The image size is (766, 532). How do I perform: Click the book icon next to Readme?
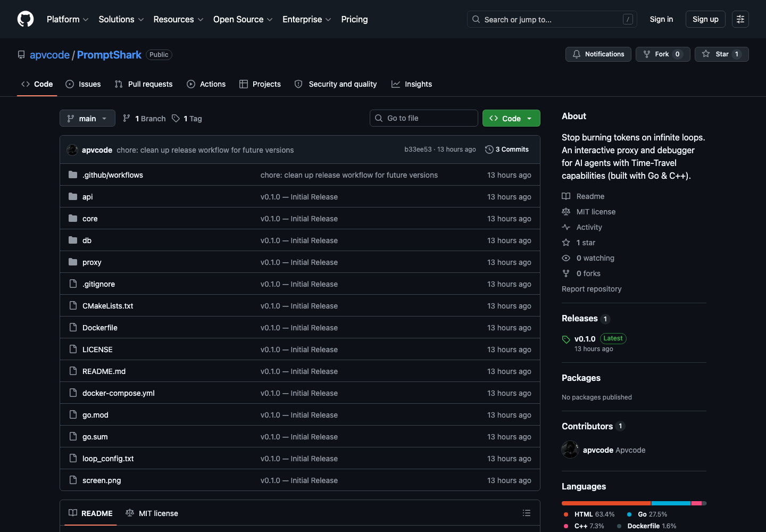coord(566,196)
